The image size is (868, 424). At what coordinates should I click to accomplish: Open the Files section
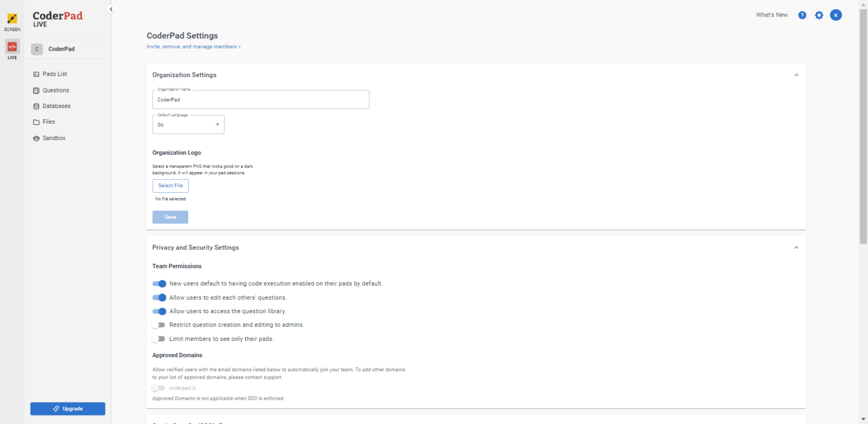(50, 122)
